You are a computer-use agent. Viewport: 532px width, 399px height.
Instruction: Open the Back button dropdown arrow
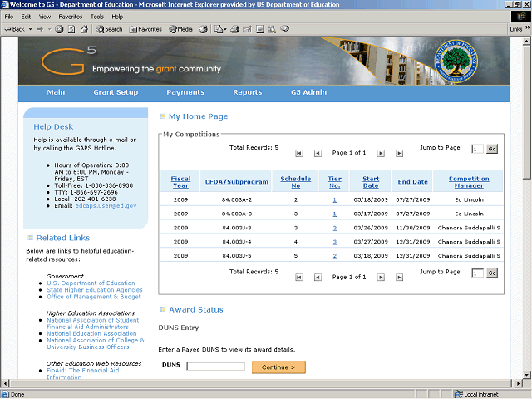30,29
